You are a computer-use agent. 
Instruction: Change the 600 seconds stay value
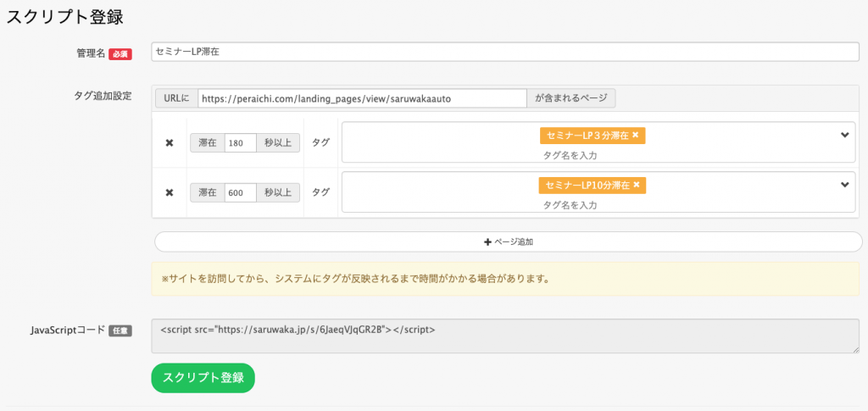point(240,192)
